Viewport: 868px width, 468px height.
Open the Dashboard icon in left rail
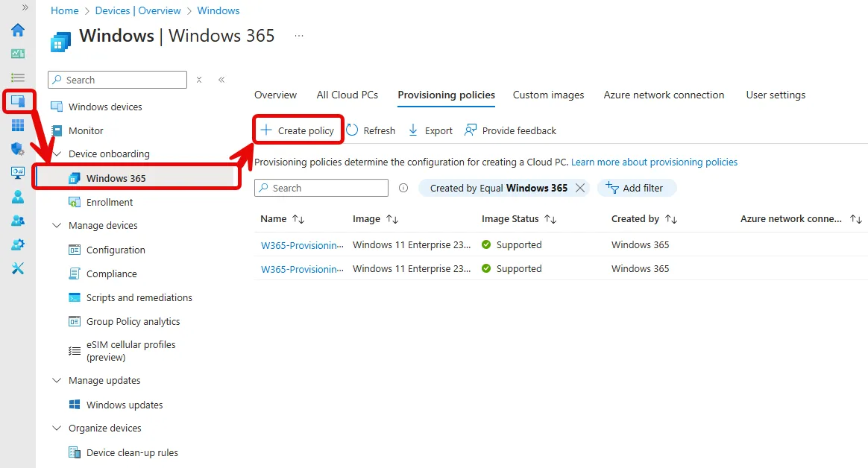tap(18, 54)
